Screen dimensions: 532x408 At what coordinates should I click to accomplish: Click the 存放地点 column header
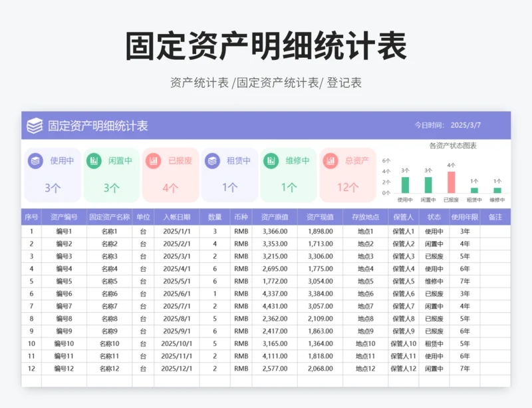[x=365, y=217]
